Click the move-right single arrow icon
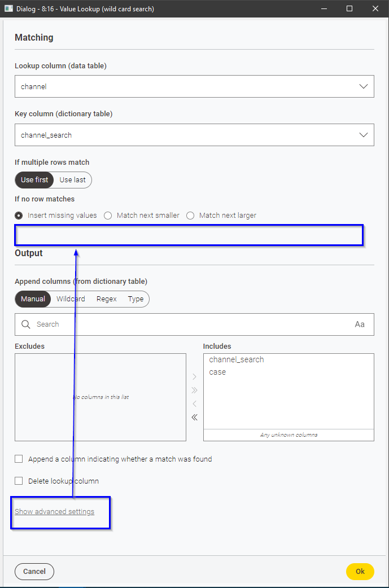 (194, 376)
